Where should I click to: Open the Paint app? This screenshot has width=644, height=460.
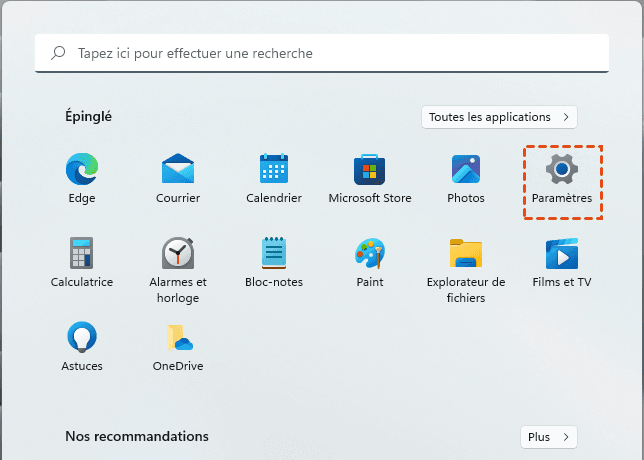[370, 254]
